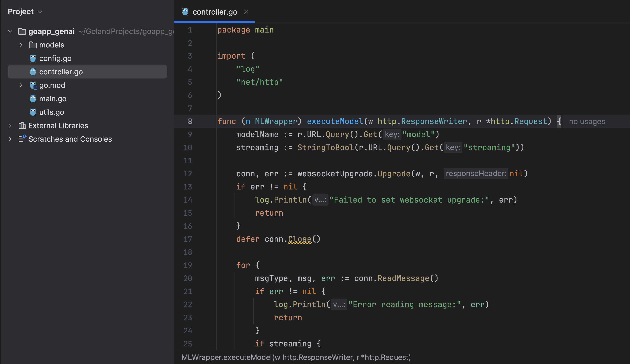Click the gopher icon next to main.go
The image size is (630, 364).
click(x=33, y=99)
